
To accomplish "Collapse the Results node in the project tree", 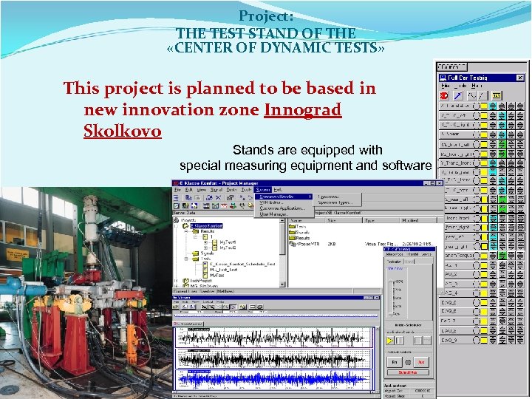I will (x=186, y=231).
